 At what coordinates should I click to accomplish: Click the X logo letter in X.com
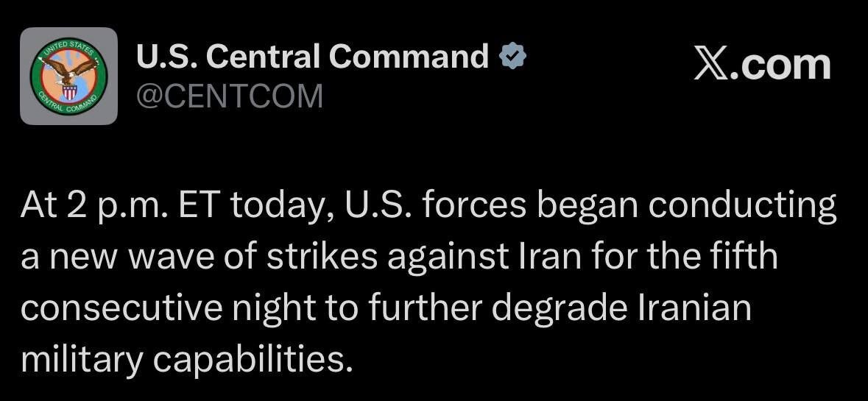tap(711, 64)
